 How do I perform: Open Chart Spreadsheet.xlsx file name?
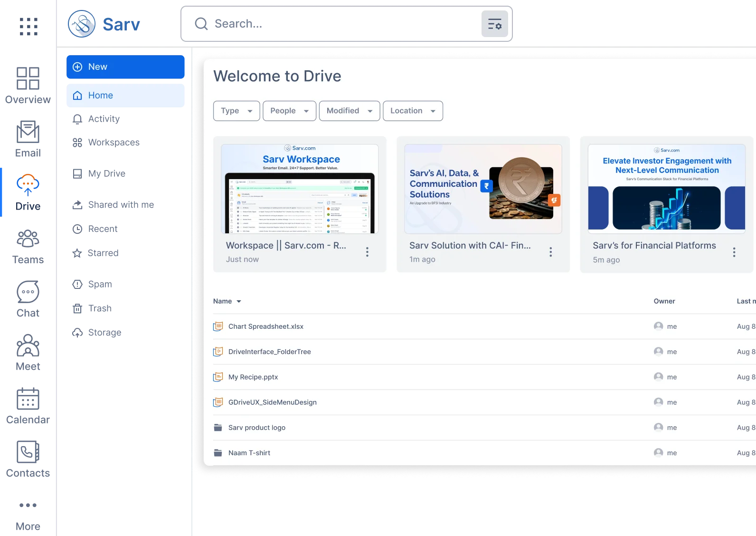[x=266, y=326]
